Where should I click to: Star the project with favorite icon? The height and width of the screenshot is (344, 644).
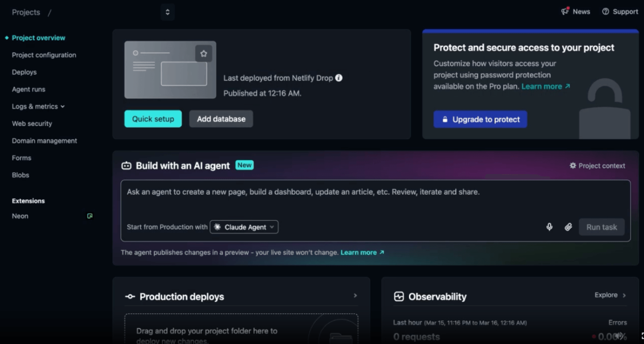coord(204,53)
